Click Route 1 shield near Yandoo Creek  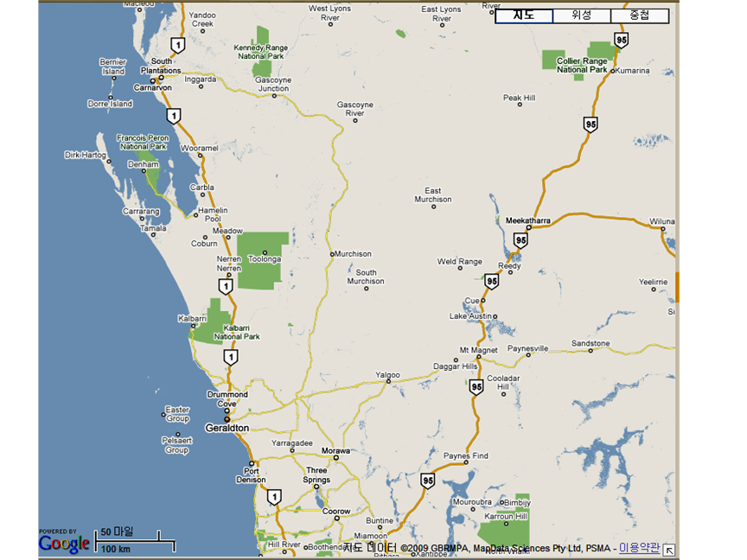(178, 46)
